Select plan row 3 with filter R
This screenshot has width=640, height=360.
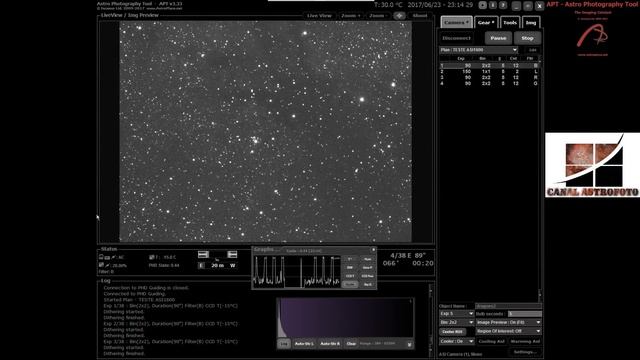[489, 77]
